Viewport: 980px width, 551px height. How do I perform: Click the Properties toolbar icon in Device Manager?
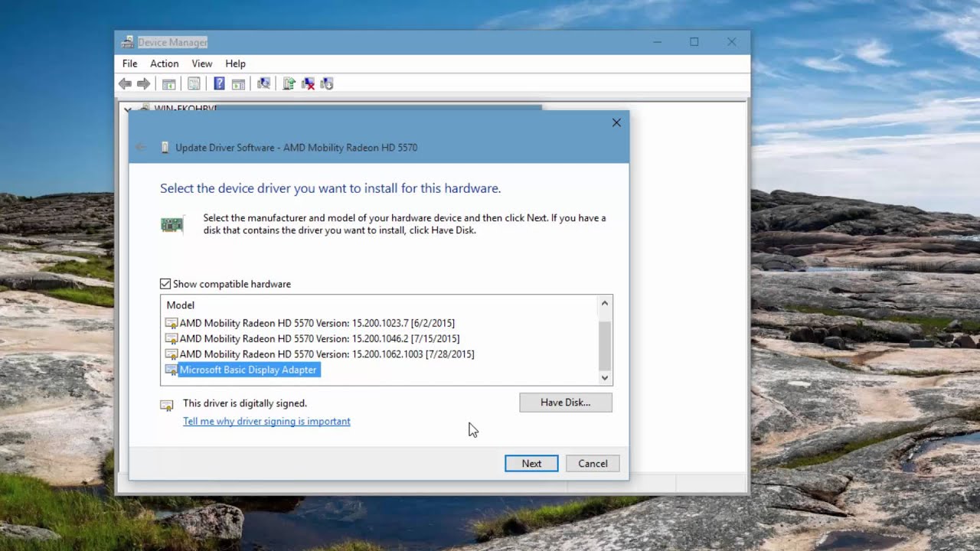194,83
